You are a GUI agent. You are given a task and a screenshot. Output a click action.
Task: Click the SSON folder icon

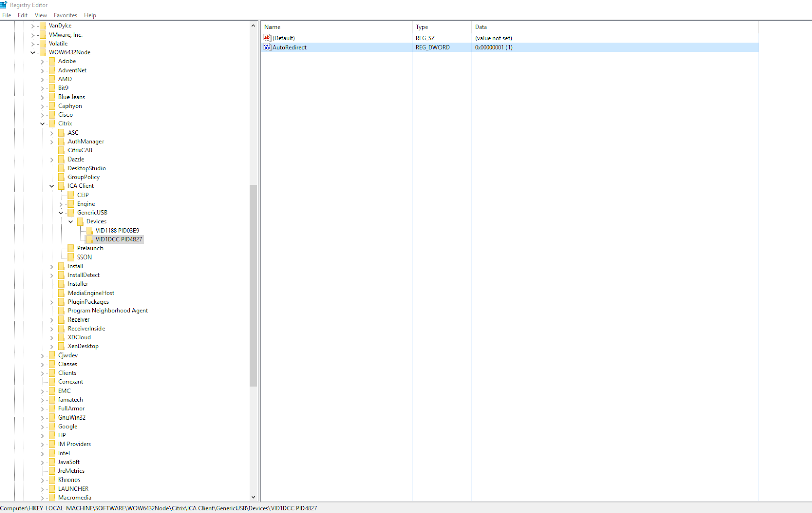[x=71, y=257]
